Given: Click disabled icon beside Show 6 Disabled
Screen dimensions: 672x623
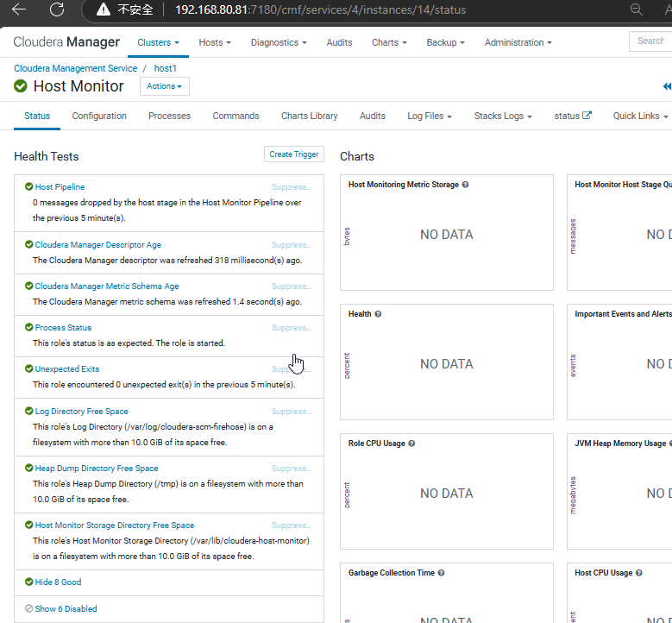Looking at the screenshot, I should (29, 609).
